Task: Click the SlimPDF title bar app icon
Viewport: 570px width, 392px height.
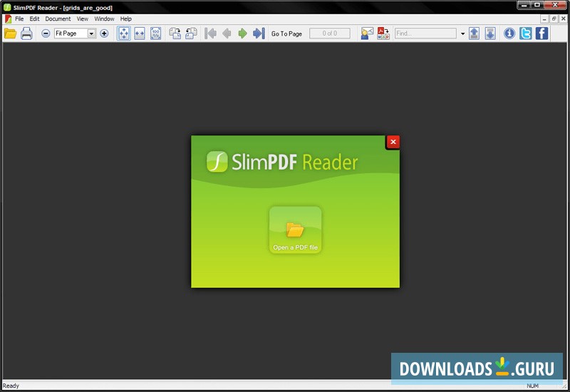Action: (7, 7)
